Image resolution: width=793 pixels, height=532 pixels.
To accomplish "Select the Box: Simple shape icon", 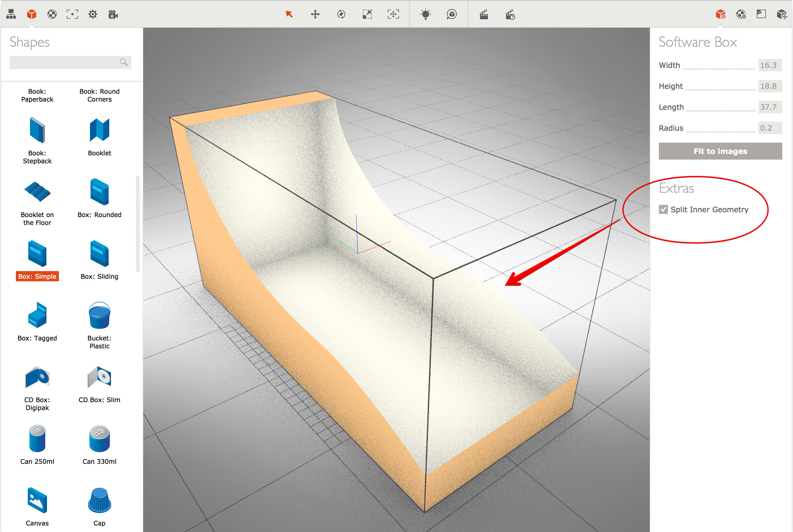I will (x=37, y=254).
